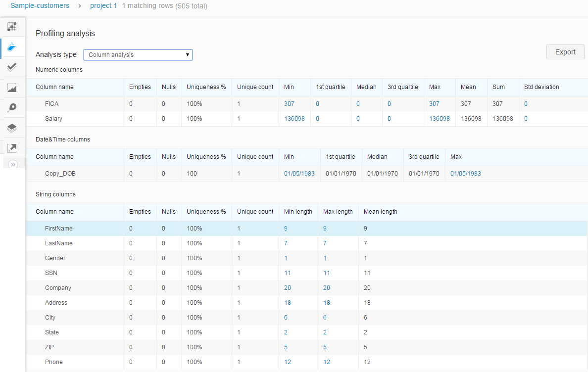The width and height of the screenshot is (588, 372).
Task: Click the Empties value for SSN
Action: click(x=131, y=273)
